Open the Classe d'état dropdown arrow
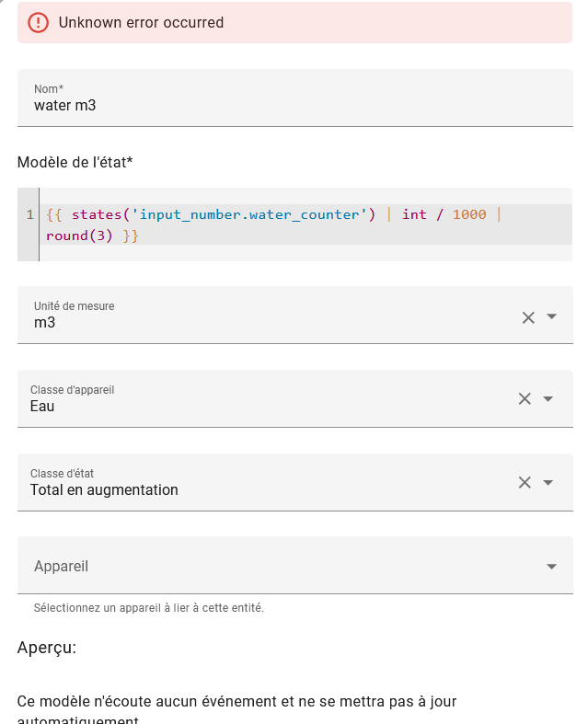Screen dimensions: 588x724 tap(548, 483)
